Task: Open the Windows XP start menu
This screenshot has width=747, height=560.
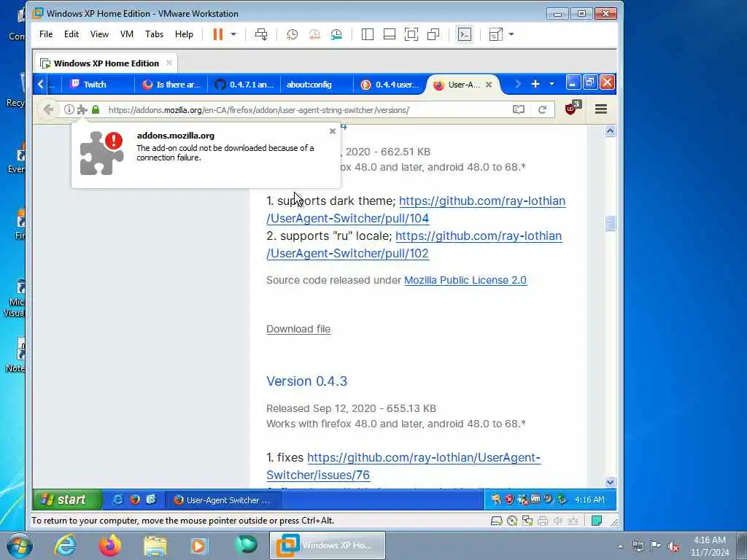Action: [67, 499]
